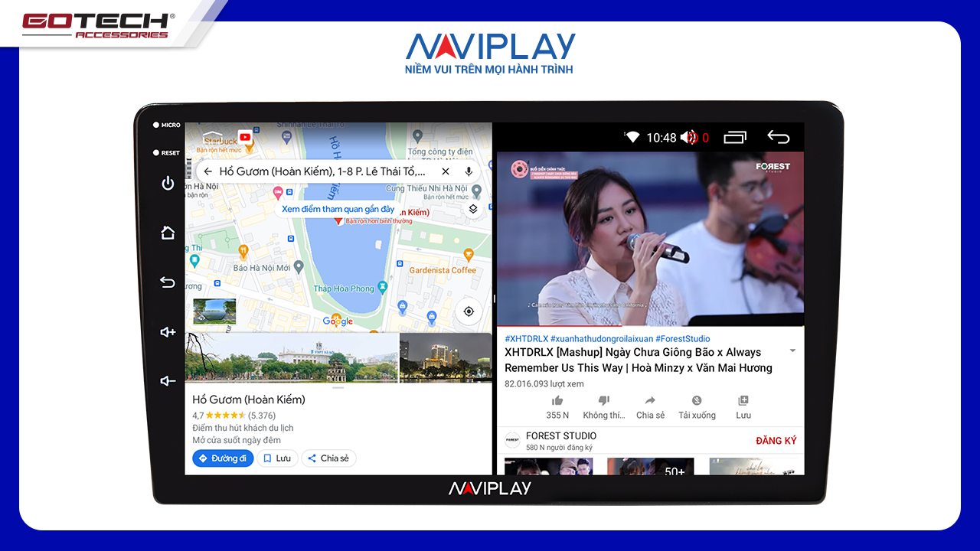Tap the microphone icon in Maps search

click(469, 171)
